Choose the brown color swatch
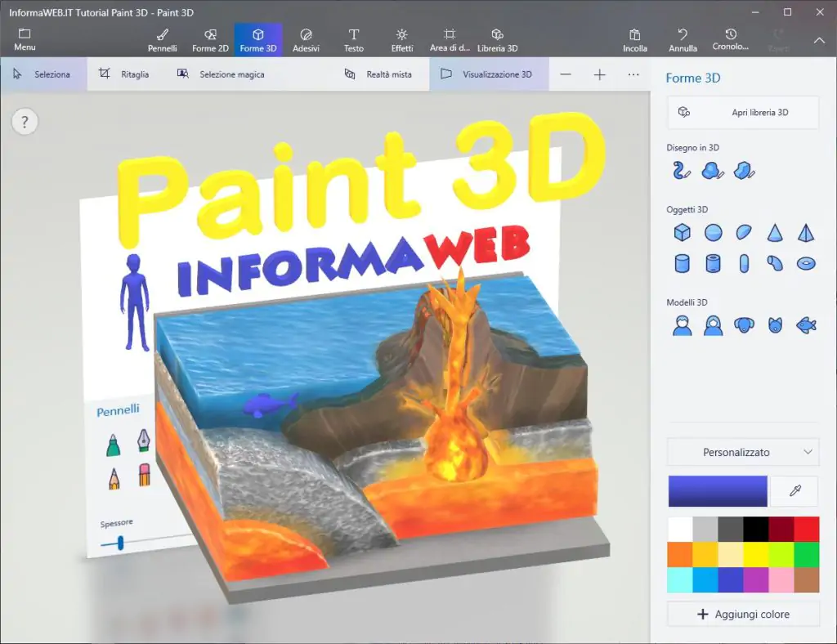 coord(807,579)
